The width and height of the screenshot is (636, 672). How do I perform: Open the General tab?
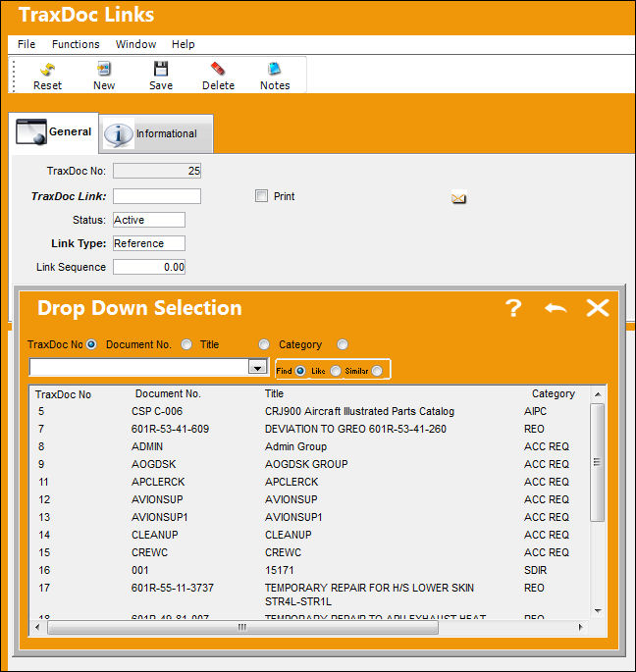[54, 132]
